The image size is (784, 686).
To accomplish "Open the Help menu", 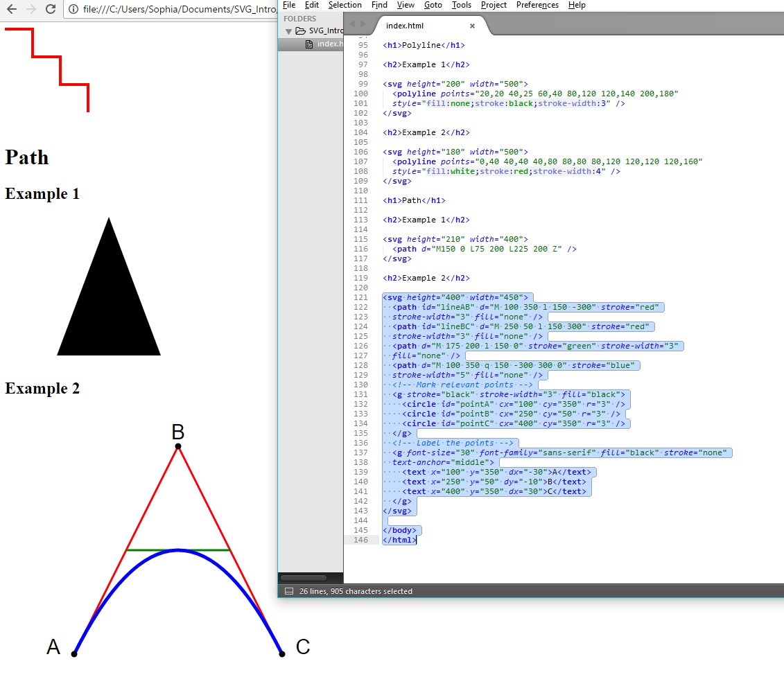I will tap(577, 5).
